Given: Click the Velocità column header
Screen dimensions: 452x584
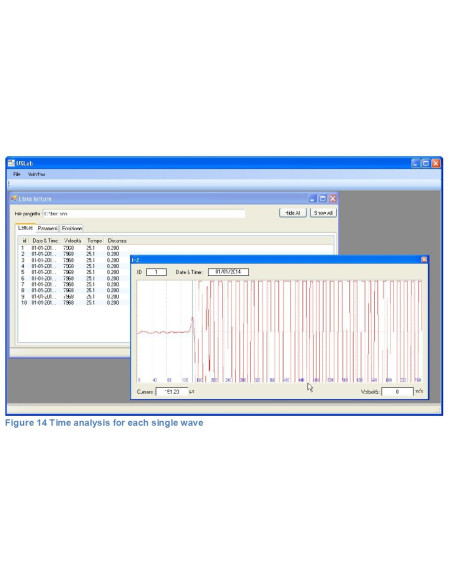Looking at the screenshot, I should click(73, 241).
